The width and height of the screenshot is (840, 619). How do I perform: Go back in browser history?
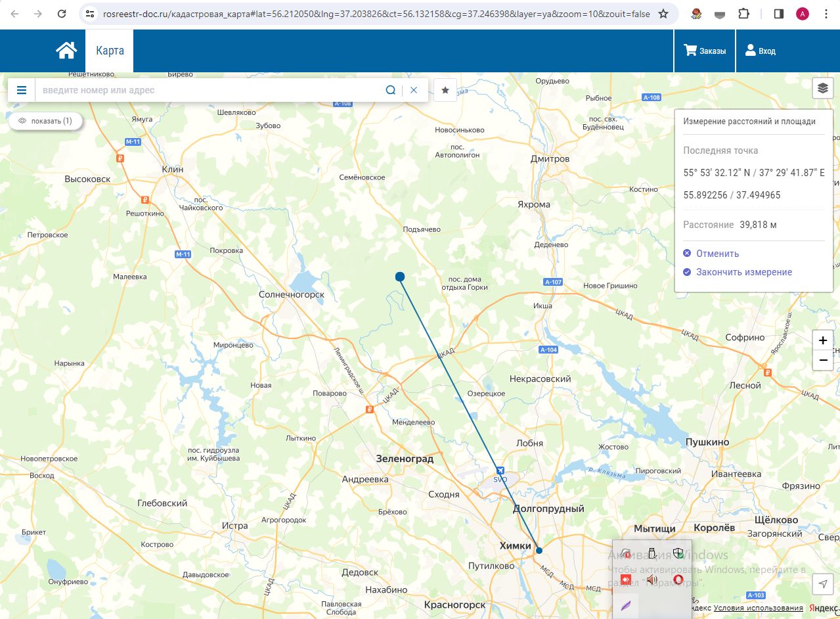(x=14, y=14)
